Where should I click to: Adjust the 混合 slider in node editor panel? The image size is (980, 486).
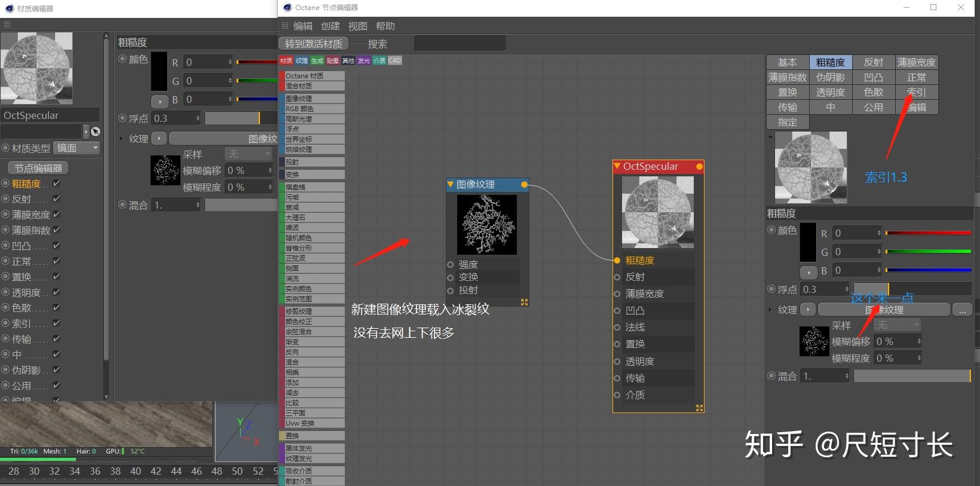coord(912,376)
